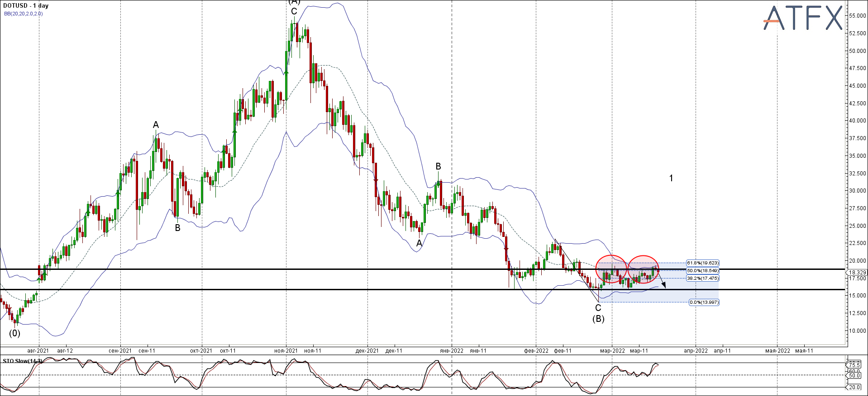Click the мая-2022 date label
Screen dimensions: 868x396
click(778, 350)
